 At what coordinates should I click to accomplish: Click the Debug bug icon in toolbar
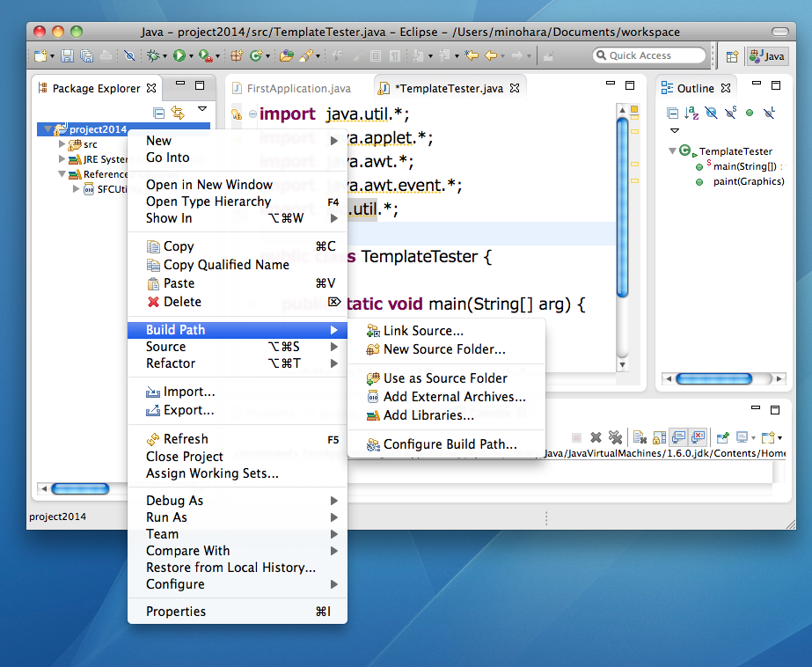coord(153,55)
